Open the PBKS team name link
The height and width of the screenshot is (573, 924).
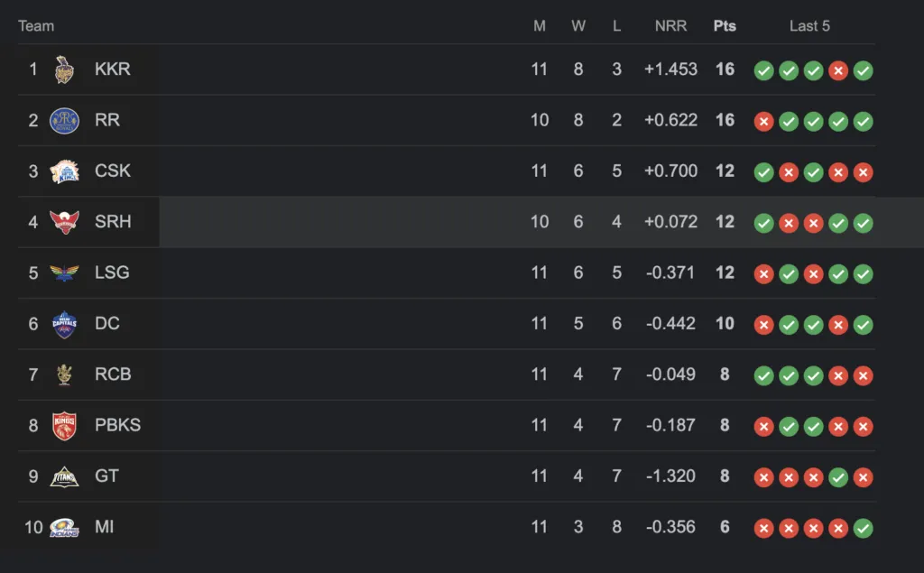coord(118,425)
